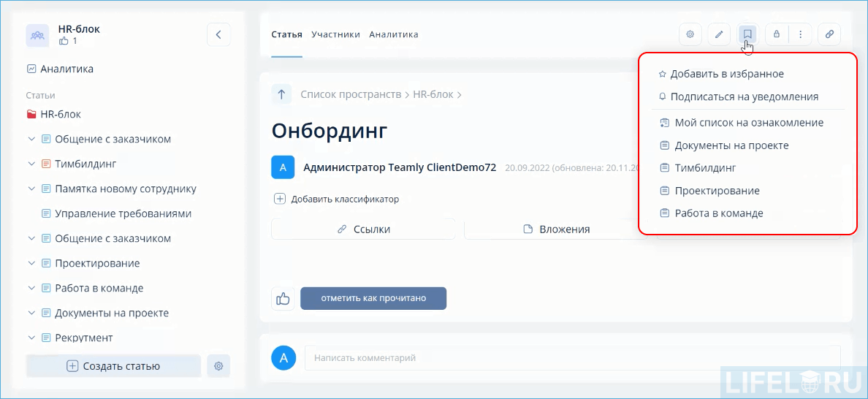
Task: Open Рекрутмент article in sidebar
Action: coord(84,338)
